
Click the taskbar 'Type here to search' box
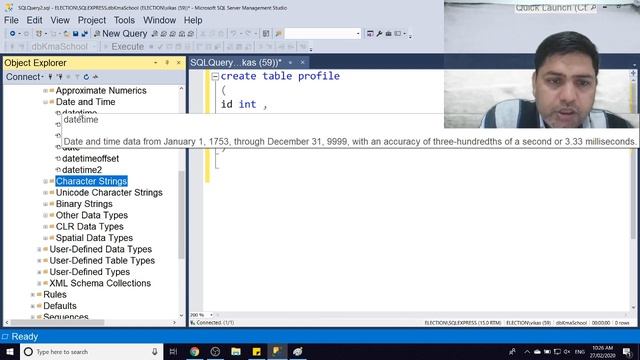91,351
